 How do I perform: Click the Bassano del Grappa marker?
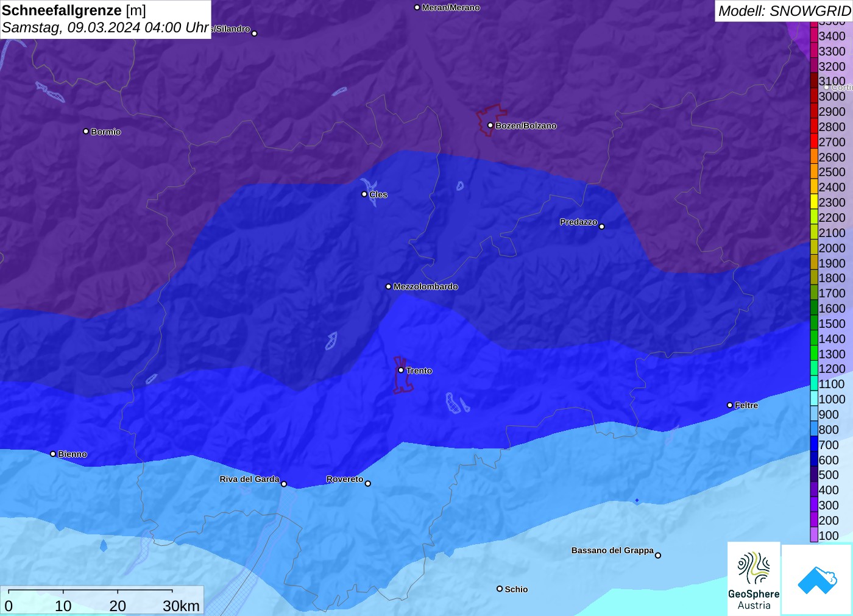click(x=658, y=555)
